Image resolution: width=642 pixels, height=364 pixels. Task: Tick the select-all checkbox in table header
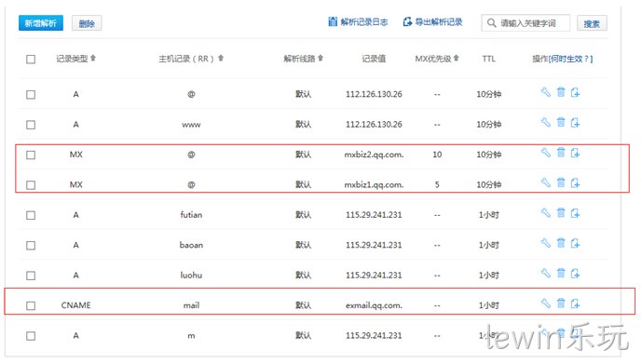(x=31, y=60)
